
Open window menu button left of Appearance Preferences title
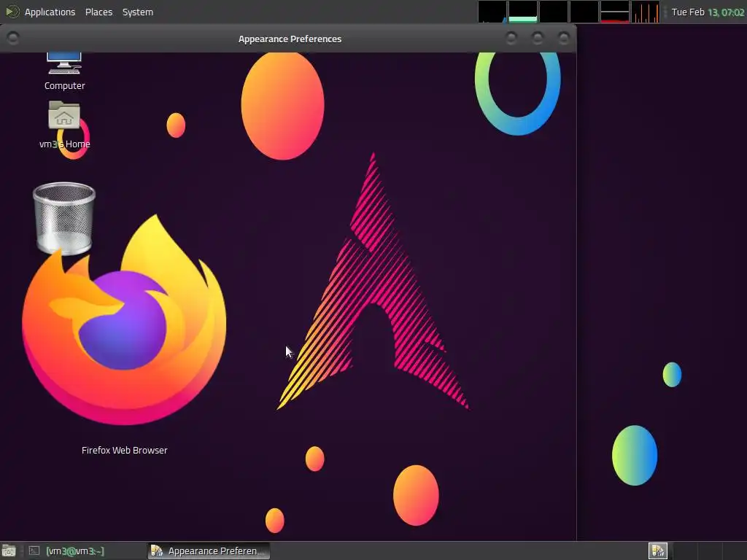pos(13,38)
